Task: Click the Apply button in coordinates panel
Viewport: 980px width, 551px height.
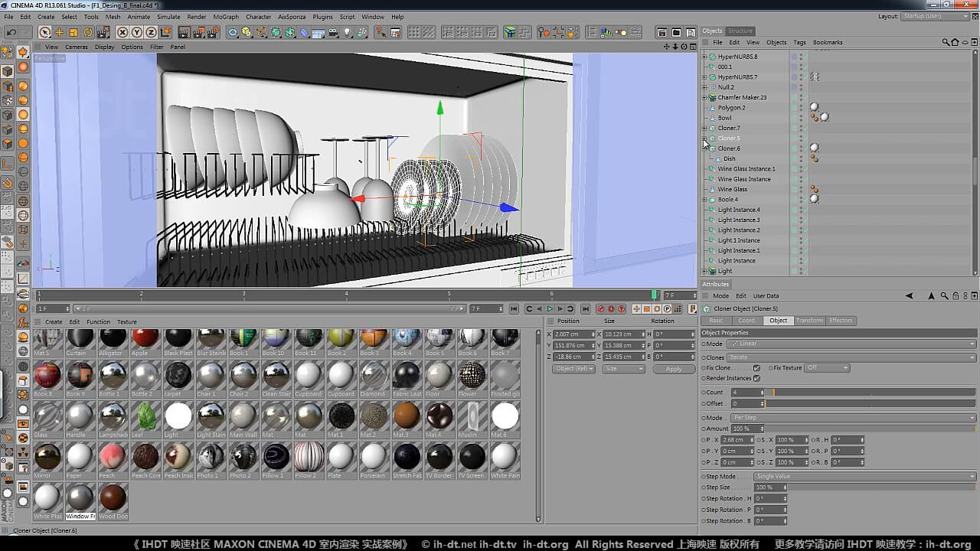Action: [673, 369]
